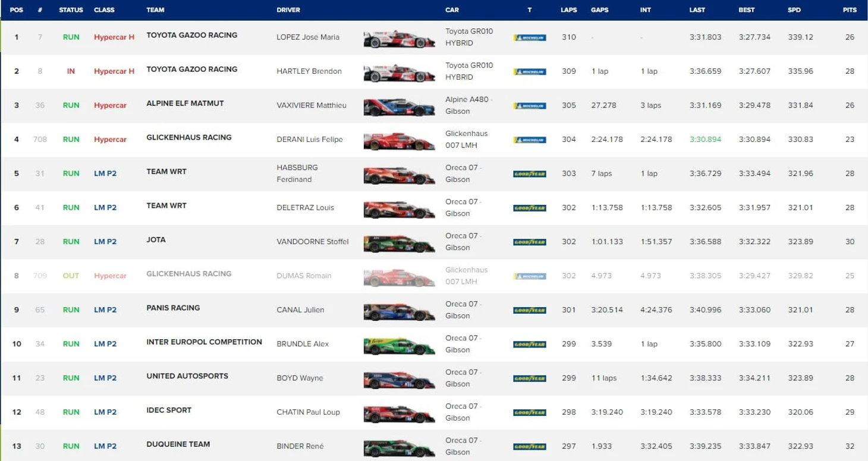
Task: Click Michelin logo in DUMAS row
Action: tap(529, 276)
